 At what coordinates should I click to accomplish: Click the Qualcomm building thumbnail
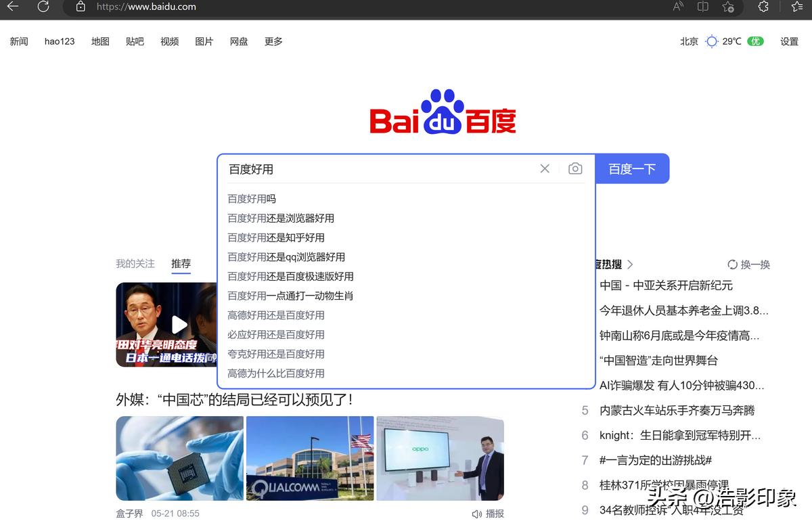[x=309, y=458]
